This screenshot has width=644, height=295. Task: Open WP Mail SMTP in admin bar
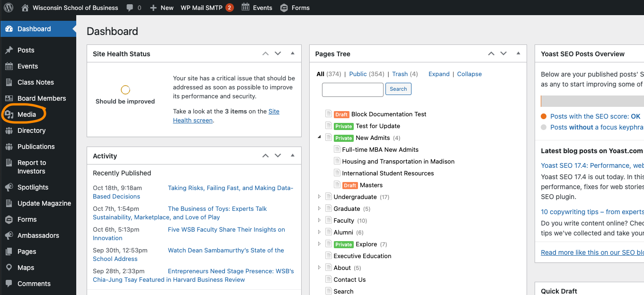(x=202, y=8)
